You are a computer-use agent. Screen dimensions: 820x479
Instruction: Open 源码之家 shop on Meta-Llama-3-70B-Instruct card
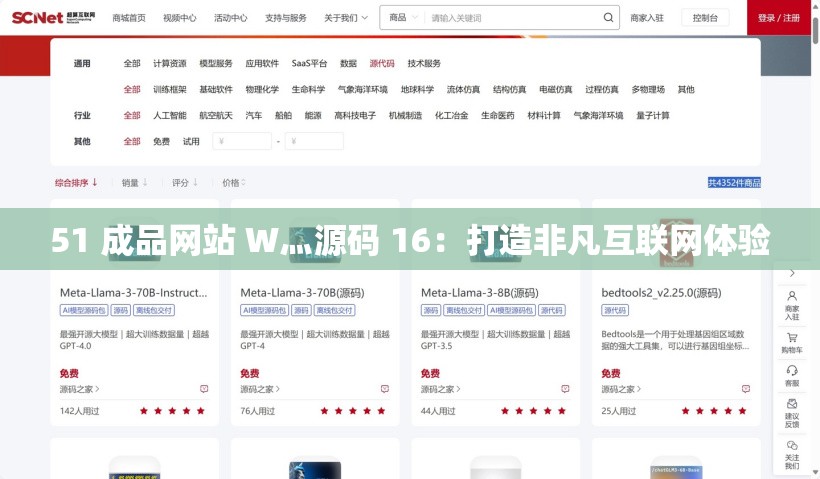pos(79,389)
